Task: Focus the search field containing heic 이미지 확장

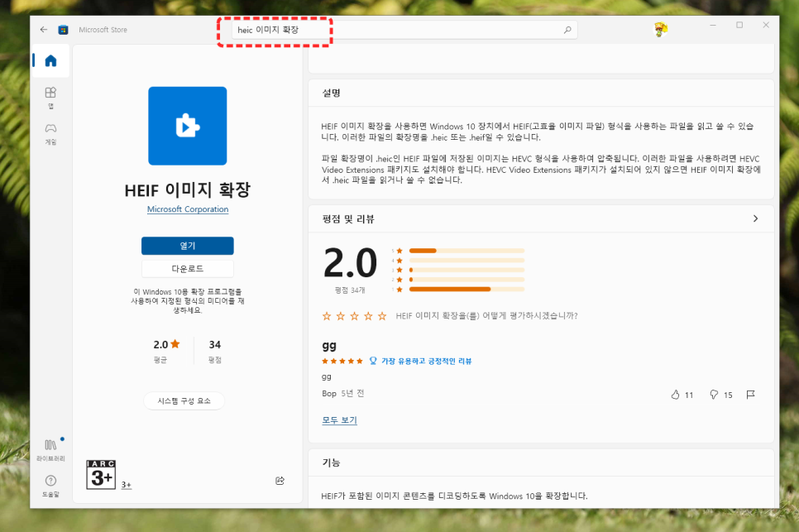Action: [x=403, y=30]
